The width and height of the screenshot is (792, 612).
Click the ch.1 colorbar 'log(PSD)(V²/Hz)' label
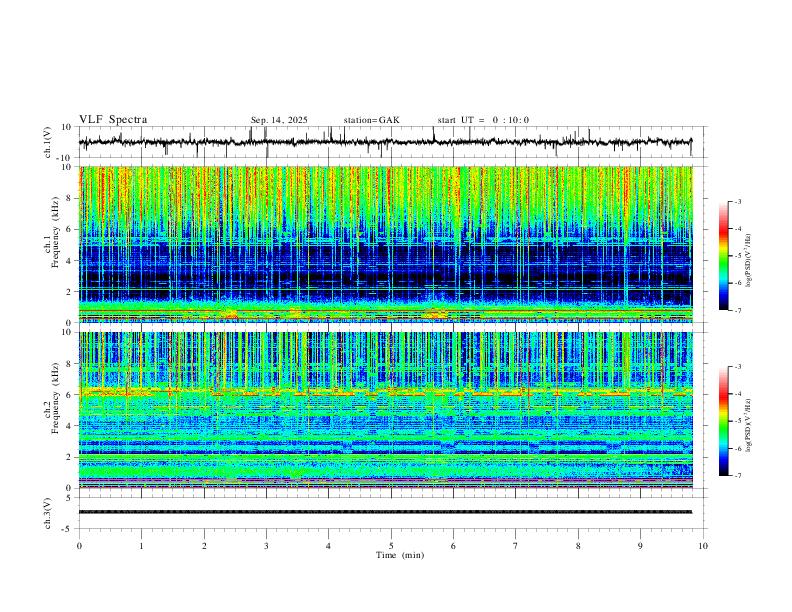tap(748, 260)
